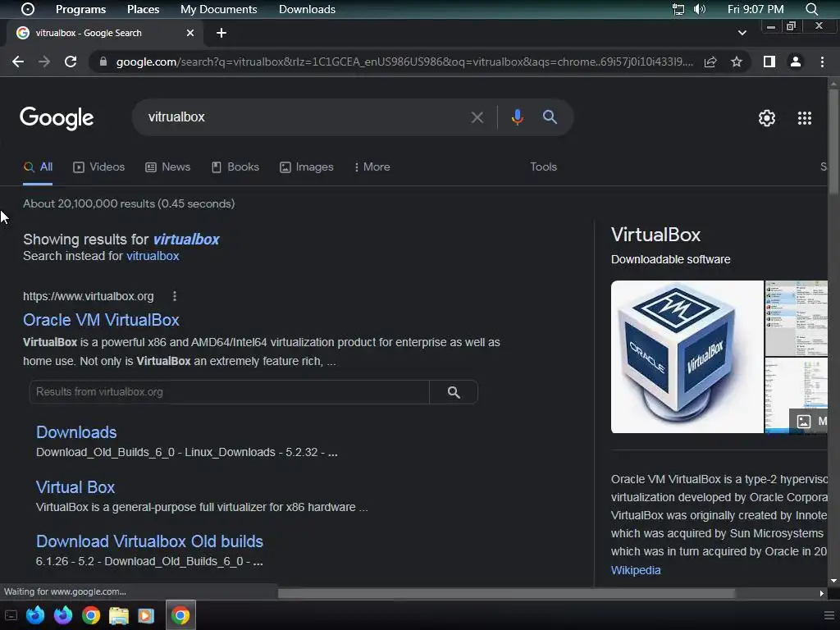Open options for virtualbox.org result
This screenshot has height=630, width=840.
point(175,295)
